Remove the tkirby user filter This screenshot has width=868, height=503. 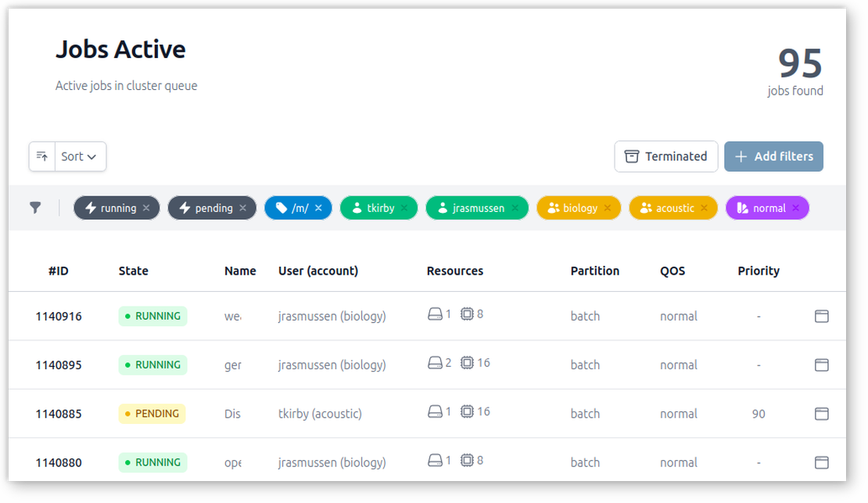point(404,208)
